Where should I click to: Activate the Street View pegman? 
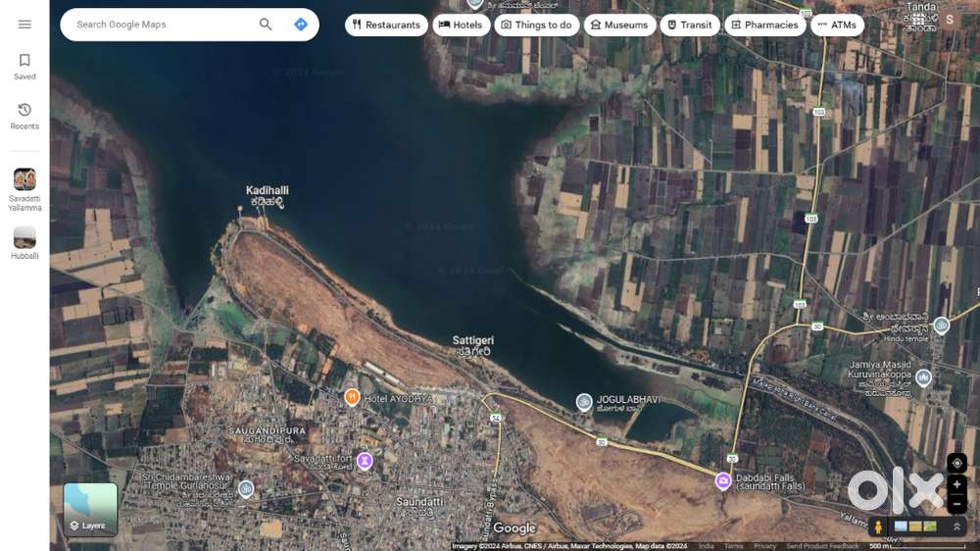878,526
